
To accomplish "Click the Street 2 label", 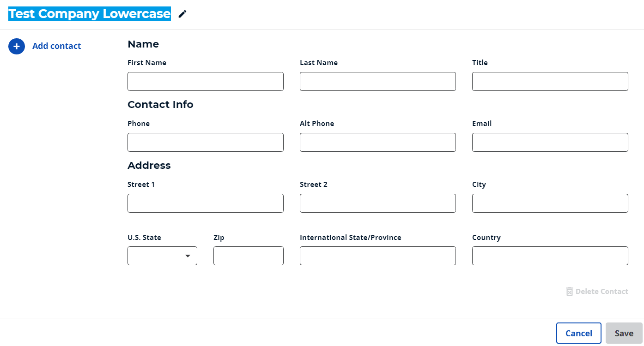I will [x=314, y=185].
